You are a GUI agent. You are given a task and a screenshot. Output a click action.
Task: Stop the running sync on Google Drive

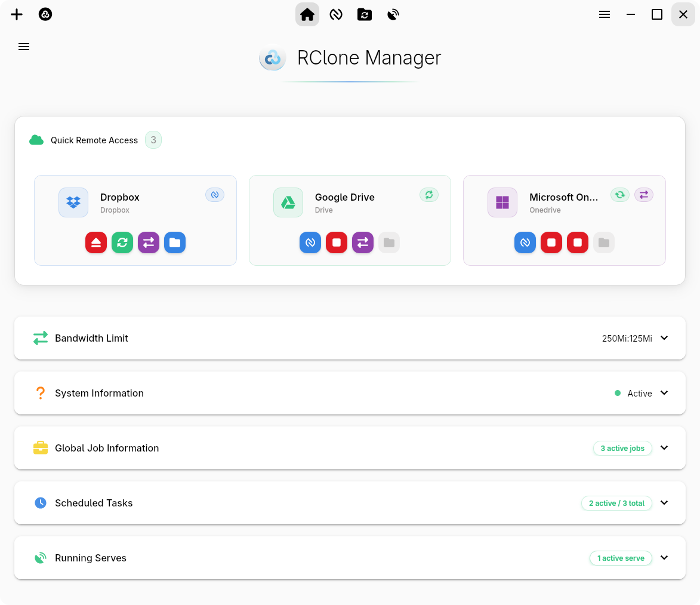tap(337, 242)
